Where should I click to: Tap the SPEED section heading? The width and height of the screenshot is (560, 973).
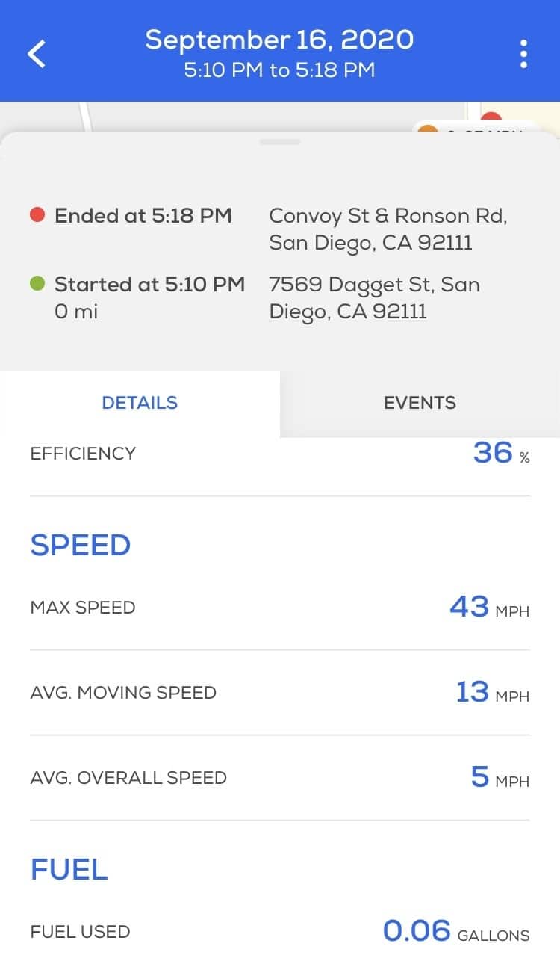click(81, 546)
